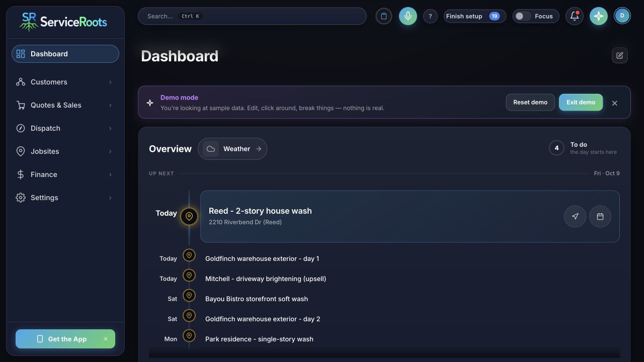Open Finance in the sidebar
Viewport: 644px width, 362px height.
pyautogui.click(x=65, y=174)
